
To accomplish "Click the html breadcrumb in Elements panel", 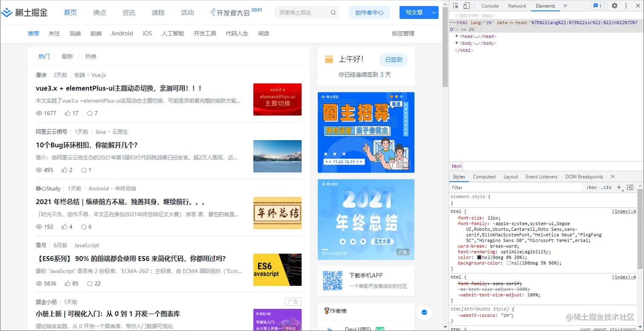I will pyautogui.click(x=457, y=166).
